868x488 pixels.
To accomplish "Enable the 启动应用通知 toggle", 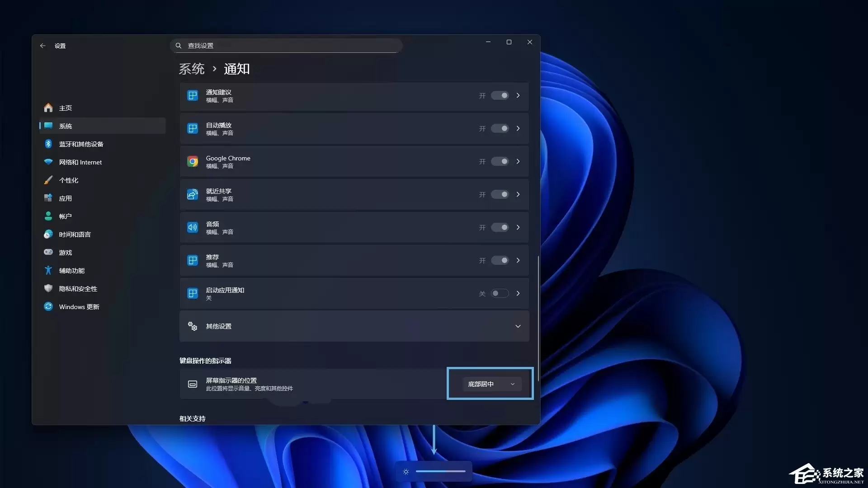I will [500, 293].
